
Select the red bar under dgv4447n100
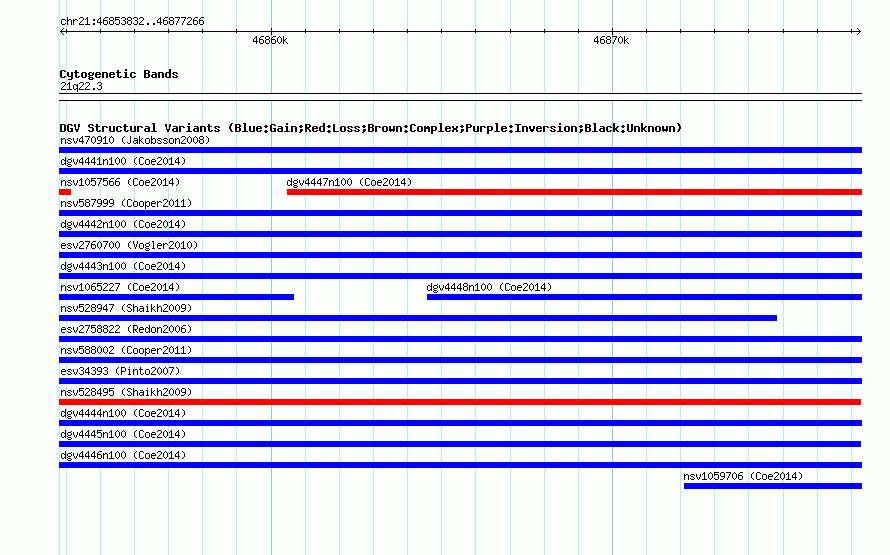pyautogui.click(x=574, y=192)
